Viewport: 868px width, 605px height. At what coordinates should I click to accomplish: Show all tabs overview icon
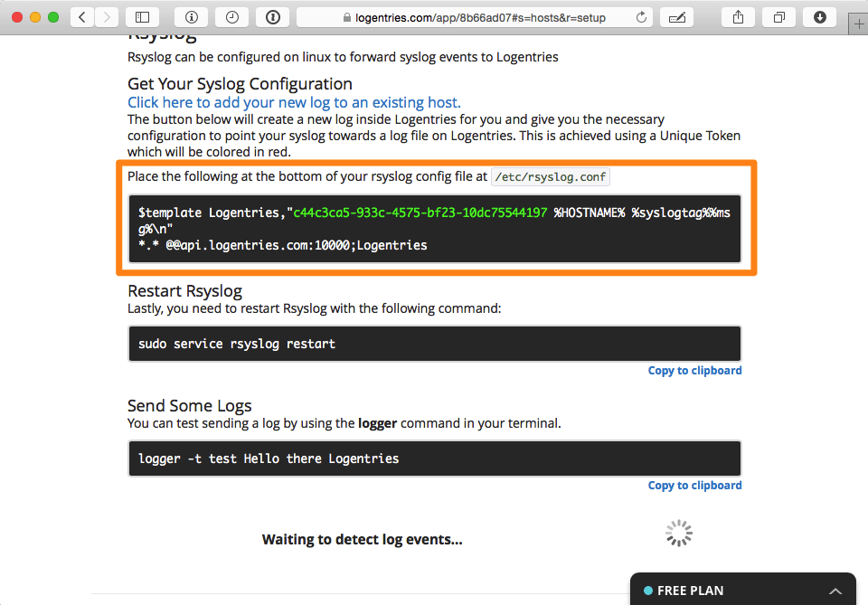pyautogui.click(x=778, y=17)
